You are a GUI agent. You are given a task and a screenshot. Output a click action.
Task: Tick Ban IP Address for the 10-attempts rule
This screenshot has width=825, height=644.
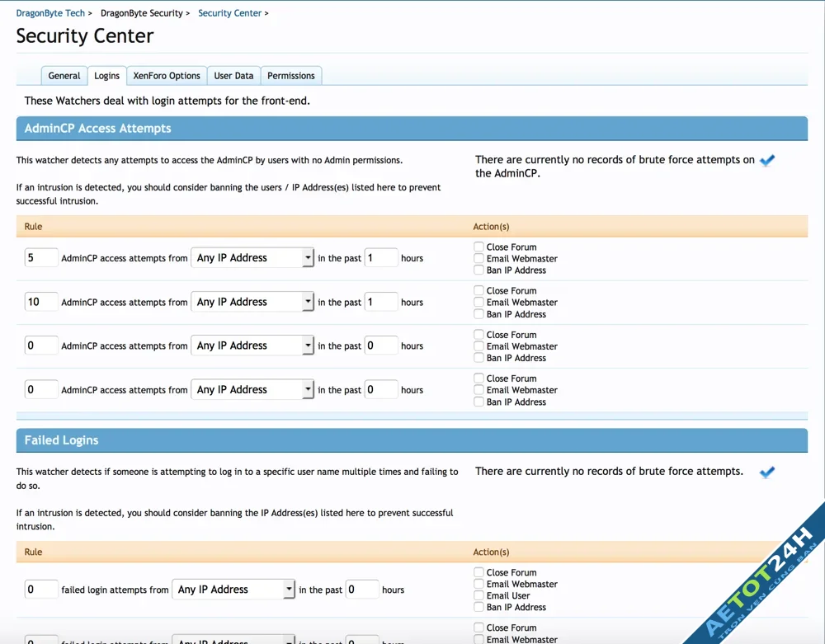click(478, 314)
